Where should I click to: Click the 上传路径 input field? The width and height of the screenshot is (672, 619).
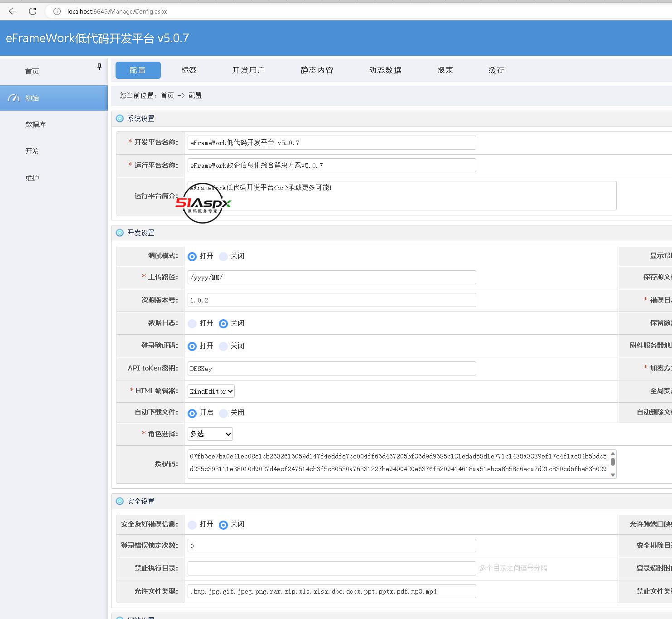coord(332,277)
